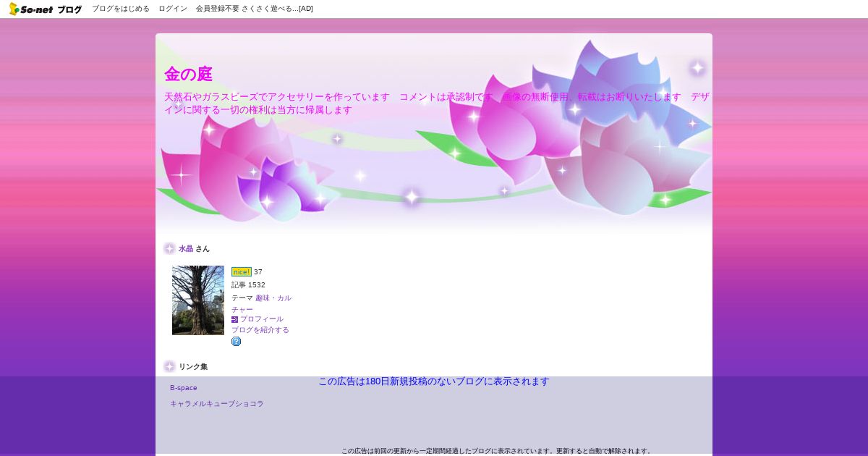Open the 水晶 user name link

pos(186,248)
